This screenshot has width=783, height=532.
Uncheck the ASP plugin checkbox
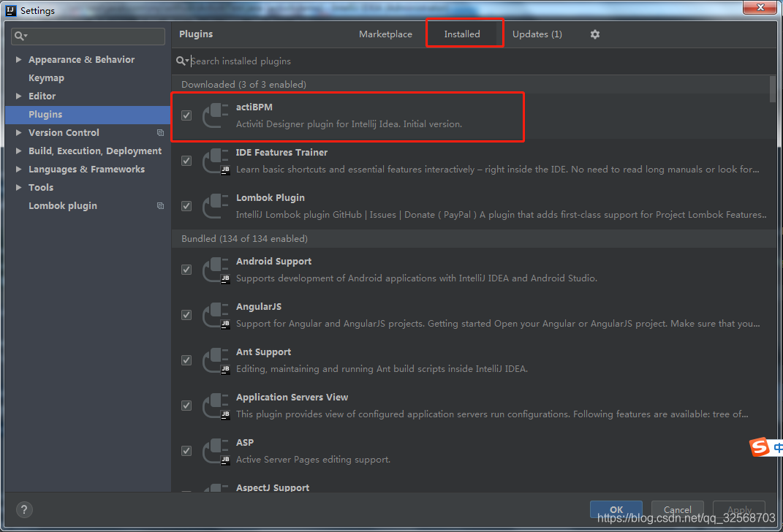click(186, 451)
